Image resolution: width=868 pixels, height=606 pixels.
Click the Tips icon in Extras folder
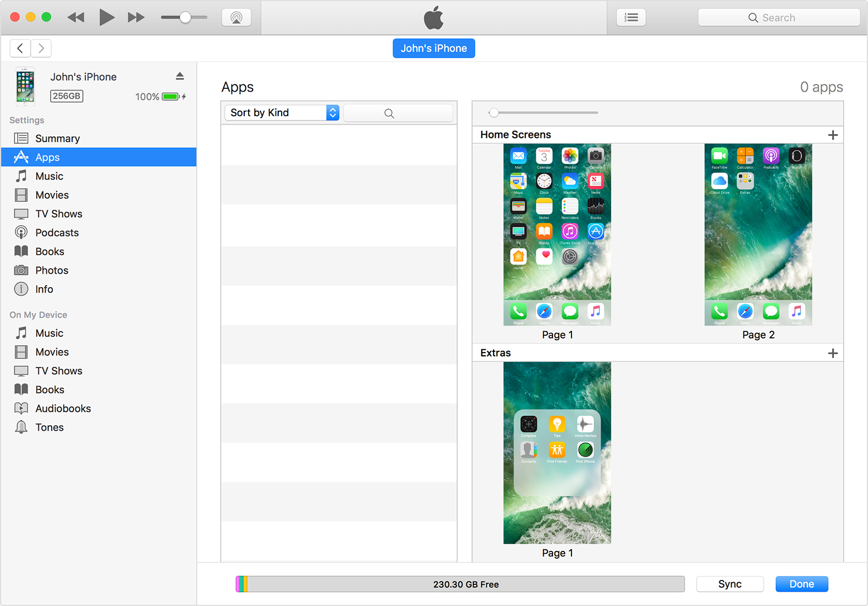[x=557, y=424]
